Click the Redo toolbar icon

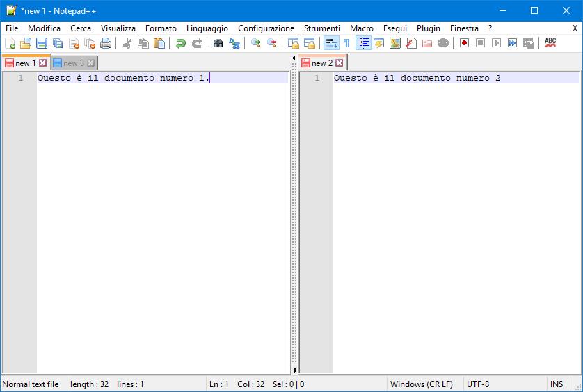pos(197,43)
